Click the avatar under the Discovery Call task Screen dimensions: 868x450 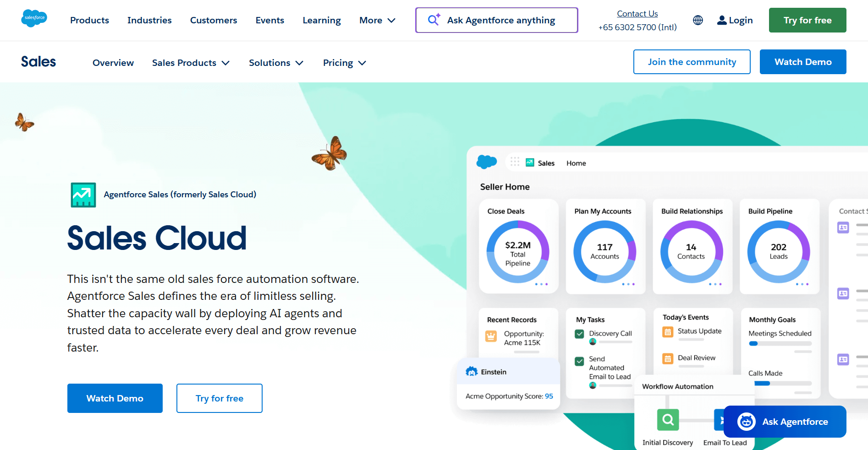[x=593, y=342]
